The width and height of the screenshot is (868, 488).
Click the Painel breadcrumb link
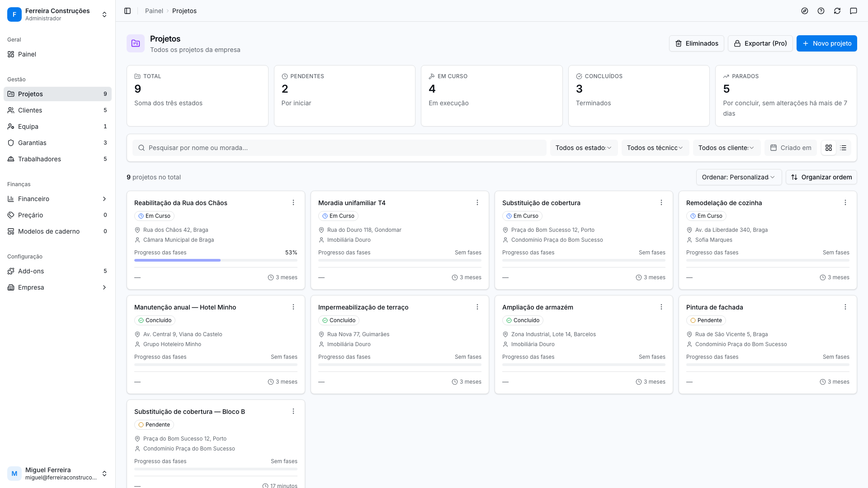154,11
